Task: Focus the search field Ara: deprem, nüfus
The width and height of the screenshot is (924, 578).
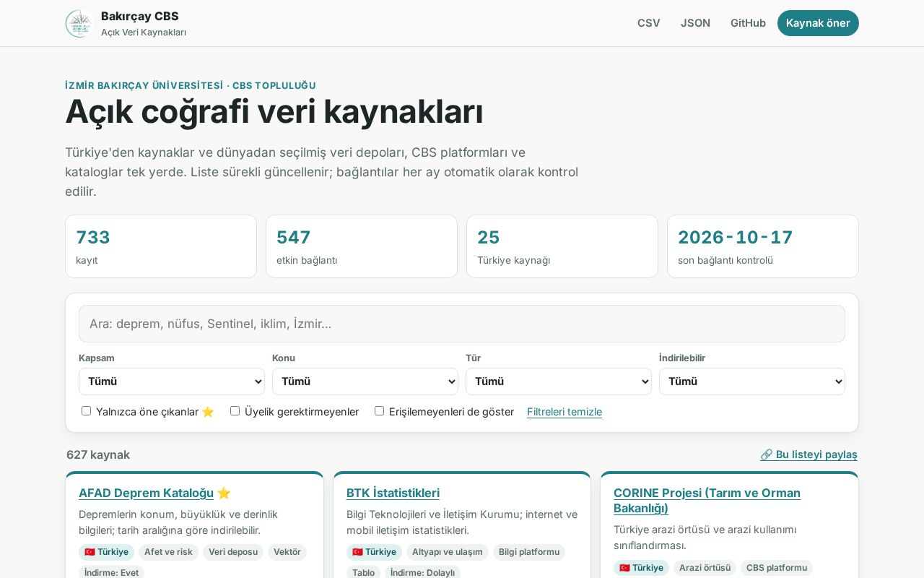Action: pyautogui.click(x=462, y=324)
